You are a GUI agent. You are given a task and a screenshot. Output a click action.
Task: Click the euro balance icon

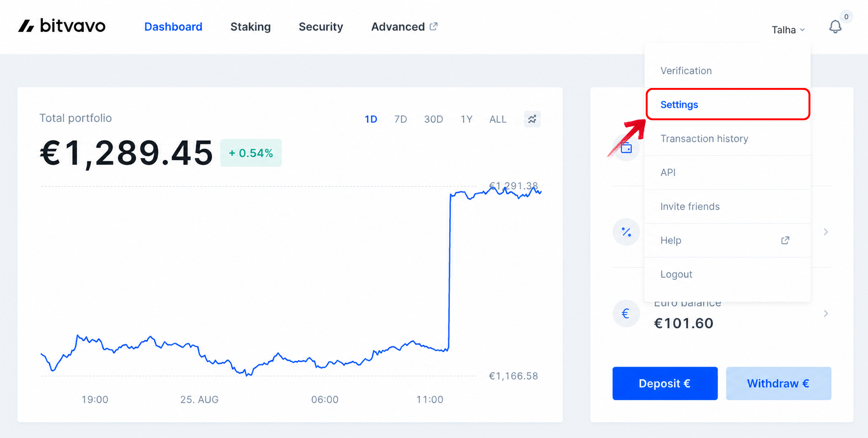click(626, 314)
